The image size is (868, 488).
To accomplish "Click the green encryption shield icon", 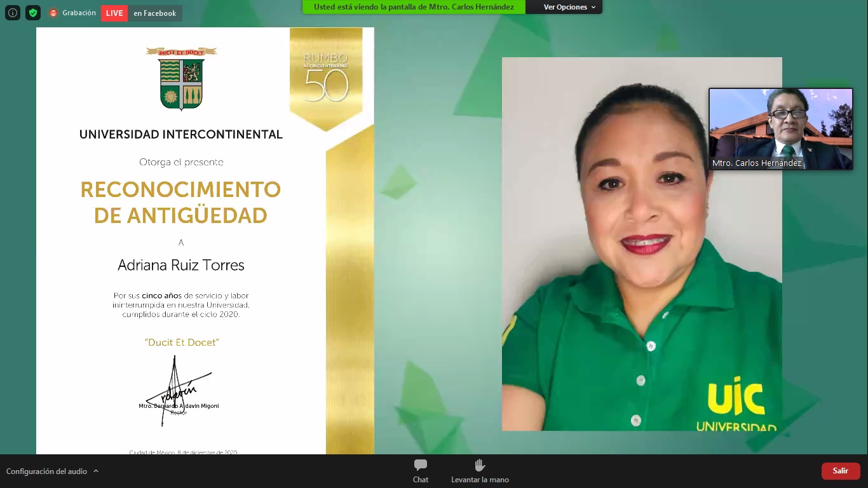I will (33, 13).
